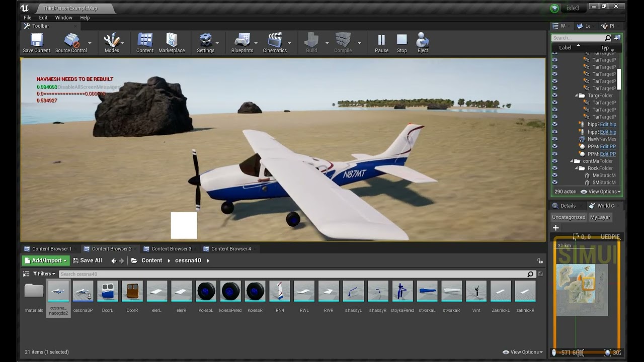Click the Edit PP link in outliner

608,146
